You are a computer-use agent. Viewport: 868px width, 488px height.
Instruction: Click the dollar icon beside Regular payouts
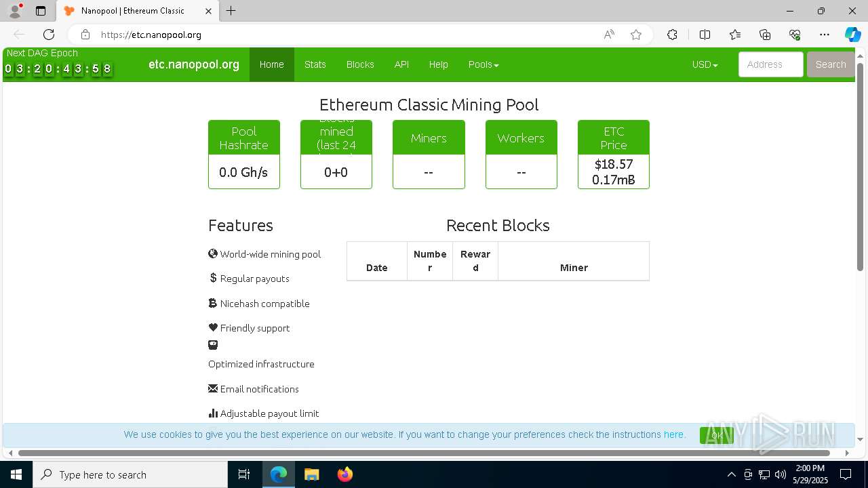213,278
